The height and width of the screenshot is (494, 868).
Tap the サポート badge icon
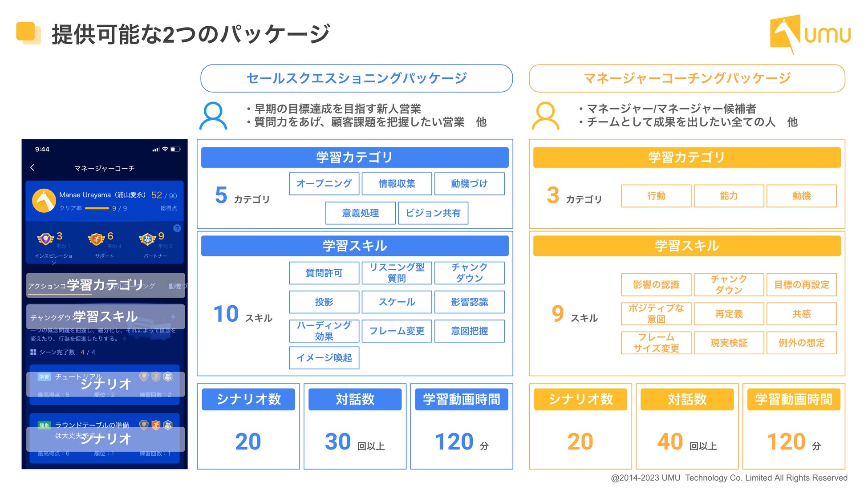point(96,239)
